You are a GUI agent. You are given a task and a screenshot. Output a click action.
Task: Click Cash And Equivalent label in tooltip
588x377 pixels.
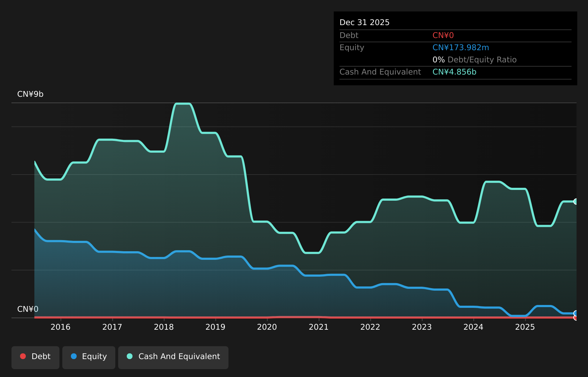pyautogui.click(x=380, y=72)
